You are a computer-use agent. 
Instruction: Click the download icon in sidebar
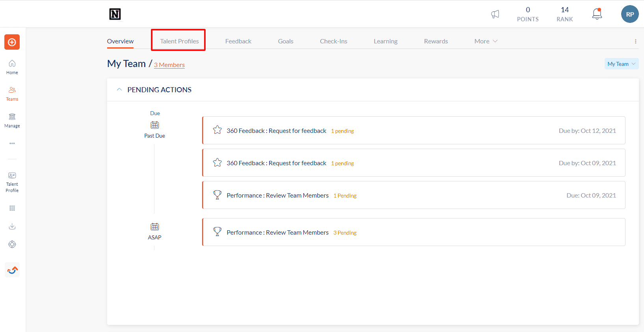coord(12,226)
